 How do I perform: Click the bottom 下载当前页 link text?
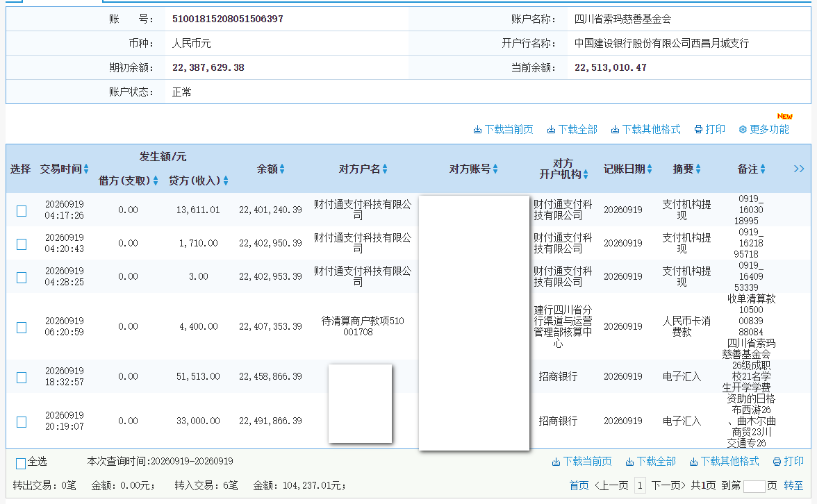coord(587,461)
